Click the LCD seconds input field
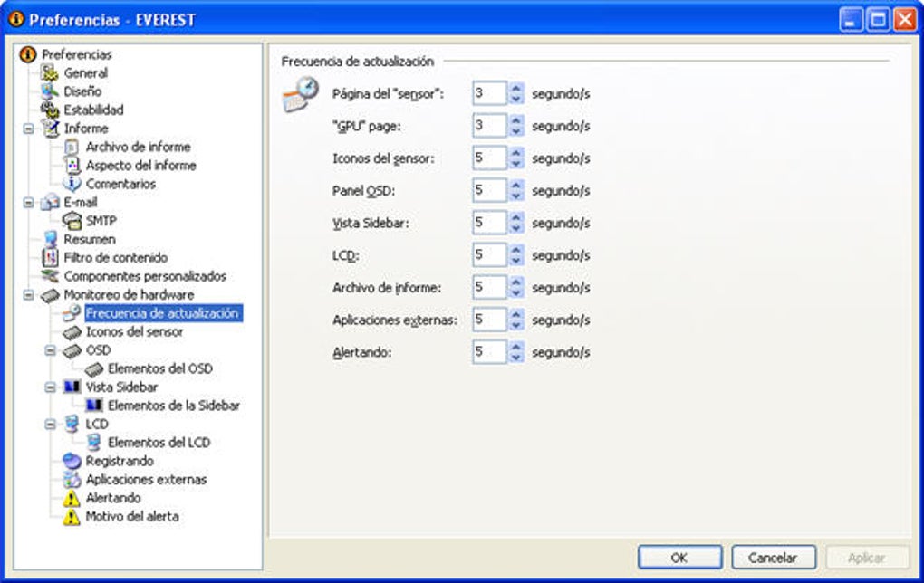The height and width of the screenshot is (583, 924). tap(490, 255)
